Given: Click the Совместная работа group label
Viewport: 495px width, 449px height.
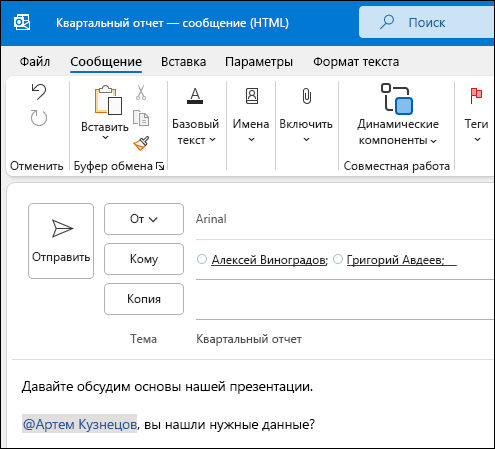Looking at the screenshot, I should point(397,166).
